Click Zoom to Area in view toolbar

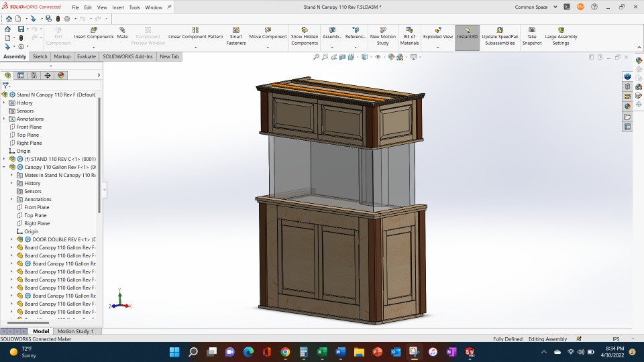[325, 57]
